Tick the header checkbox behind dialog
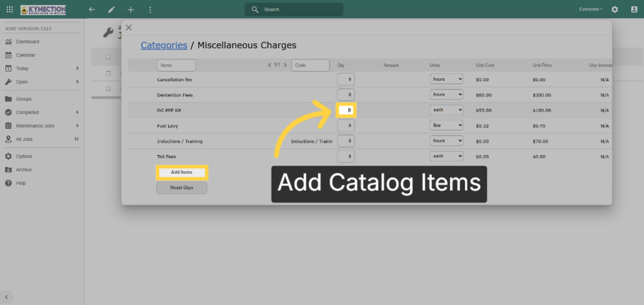 [x=108, y=57]
